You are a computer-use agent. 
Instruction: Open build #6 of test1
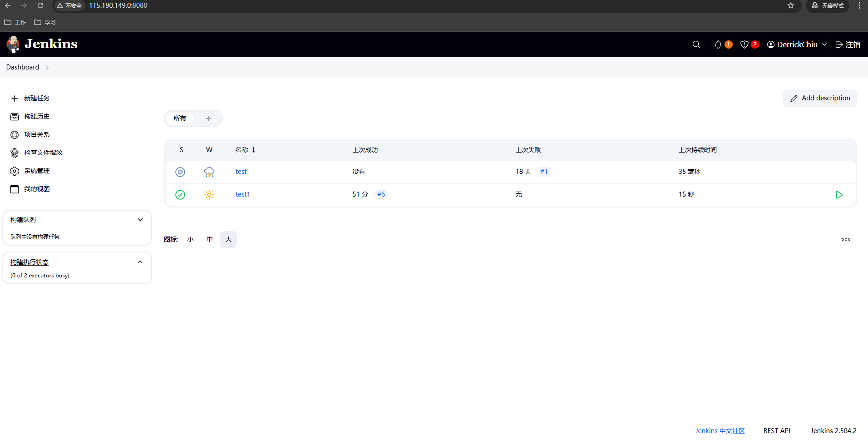pos(381,194)
